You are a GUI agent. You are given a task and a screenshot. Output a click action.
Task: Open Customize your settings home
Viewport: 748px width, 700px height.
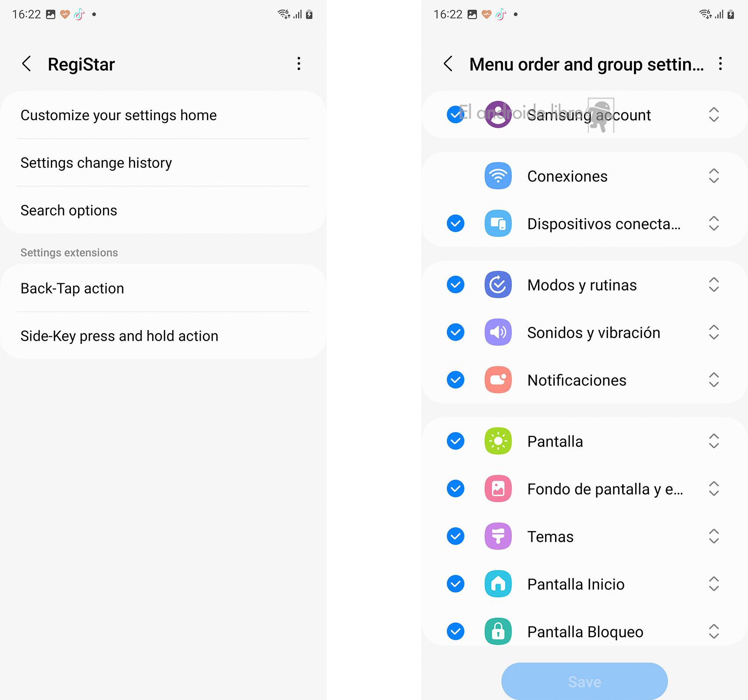(163, 115)
